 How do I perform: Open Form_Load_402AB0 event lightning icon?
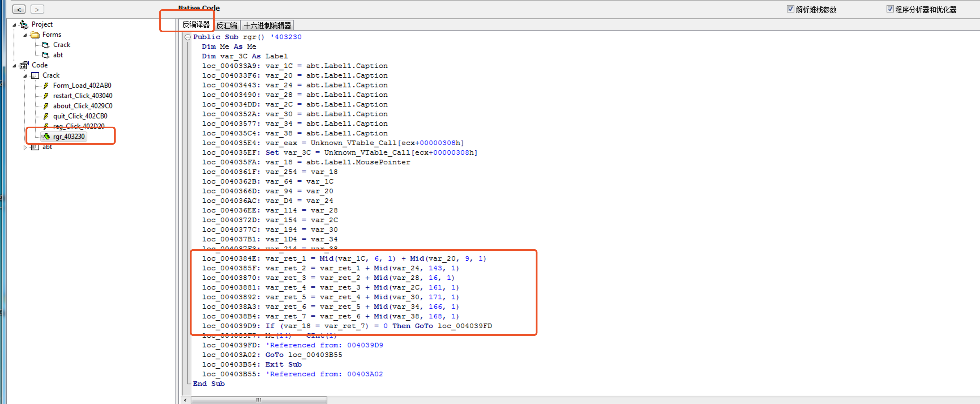point(46,86)
